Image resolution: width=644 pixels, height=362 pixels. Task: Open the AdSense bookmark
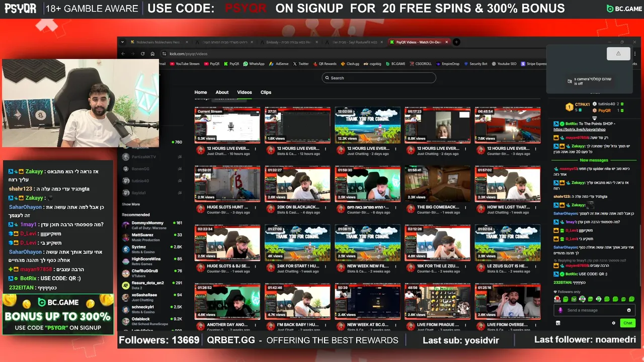click(x=279, y=64)
